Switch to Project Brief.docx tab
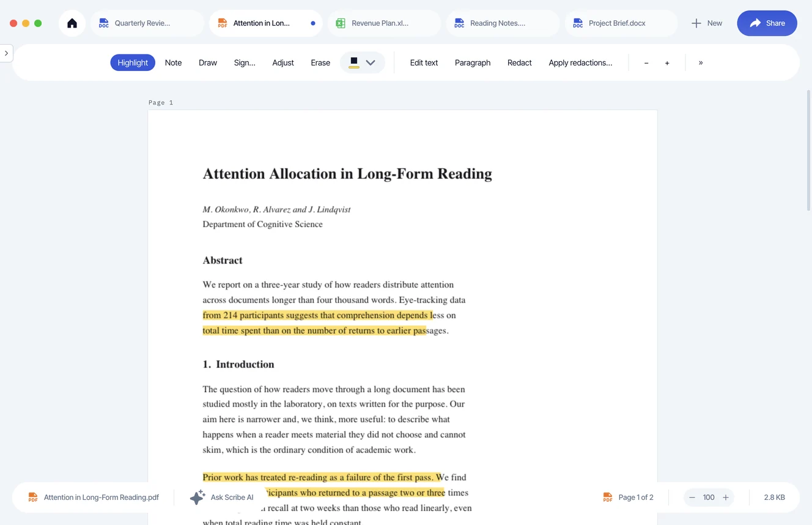The height and width of the screenshot is (525, 812). coord(621,23)
